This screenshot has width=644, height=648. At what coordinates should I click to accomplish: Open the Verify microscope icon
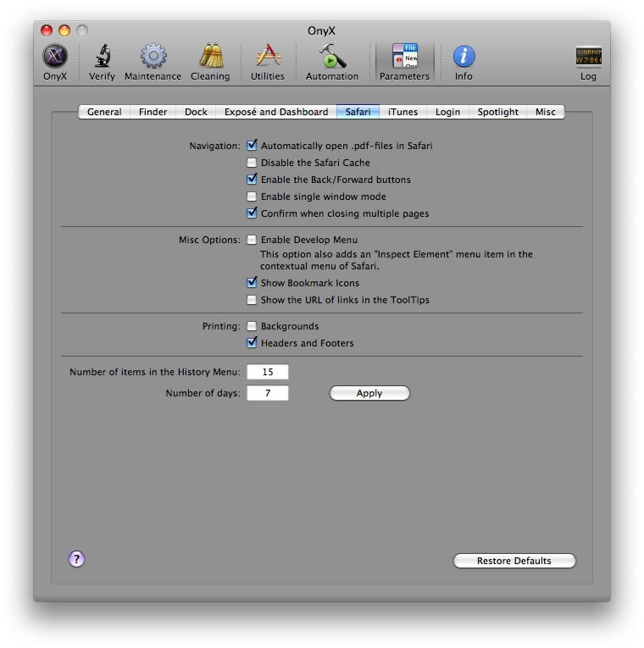(x=102, y=56)
